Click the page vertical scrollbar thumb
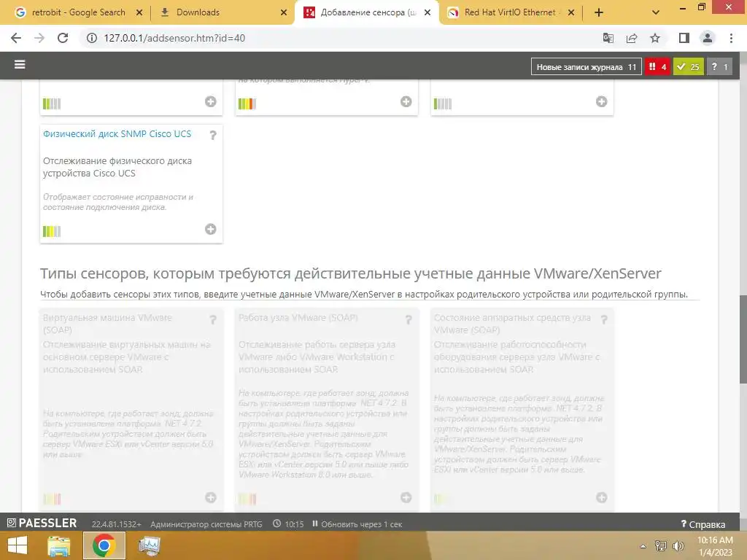 point(743,338)
